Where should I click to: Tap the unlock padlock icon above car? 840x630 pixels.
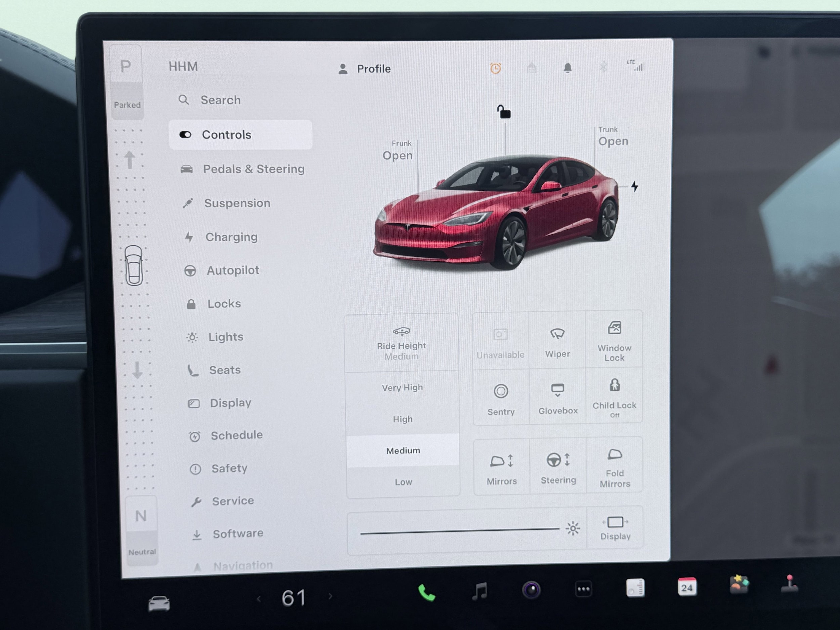[x=504, y=113]
